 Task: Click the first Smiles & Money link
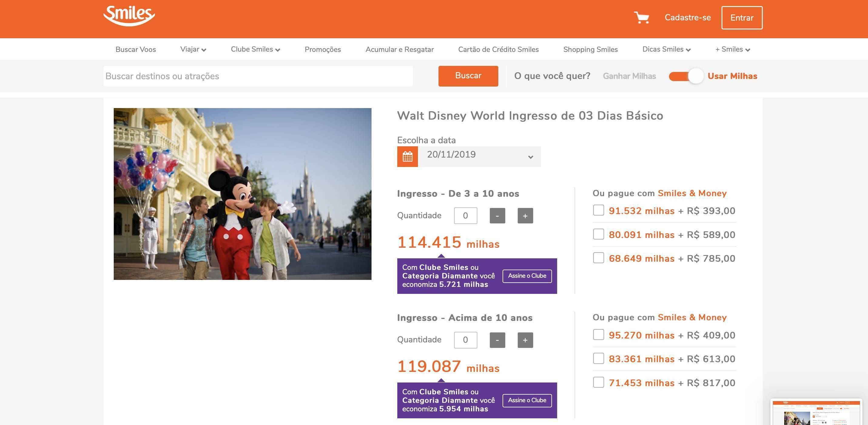692,193
